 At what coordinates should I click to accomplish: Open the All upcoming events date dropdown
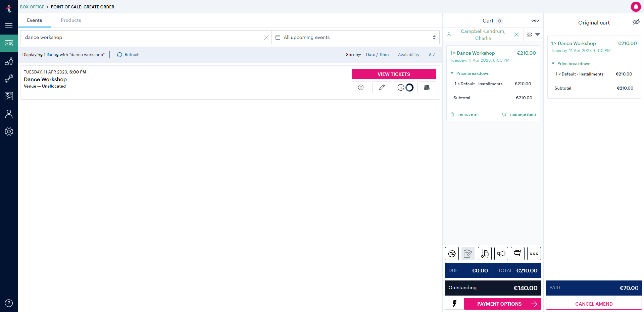(x=355, y=38)
